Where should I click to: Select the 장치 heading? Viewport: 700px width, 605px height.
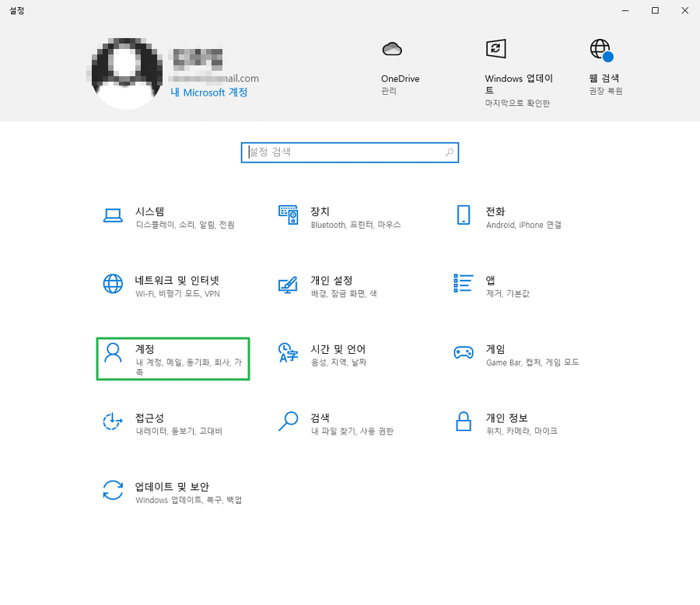(x=320, y=212)
